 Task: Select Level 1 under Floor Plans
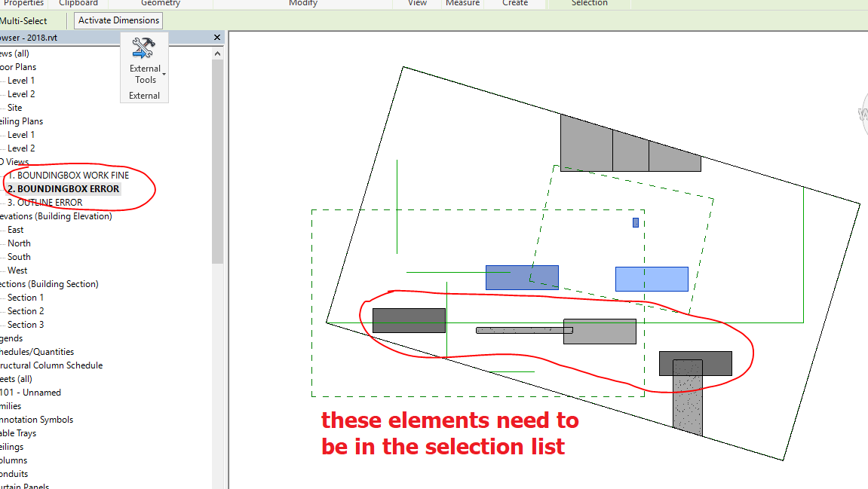pyautogui.click(x=20, y=80)
